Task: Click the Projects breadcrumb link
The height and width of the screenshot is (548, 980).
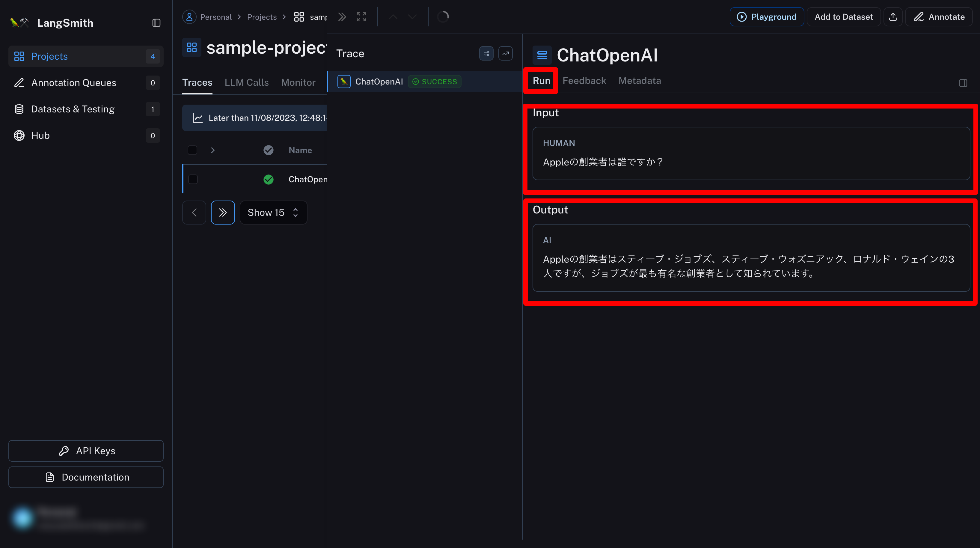Action: tap(262, 17)
